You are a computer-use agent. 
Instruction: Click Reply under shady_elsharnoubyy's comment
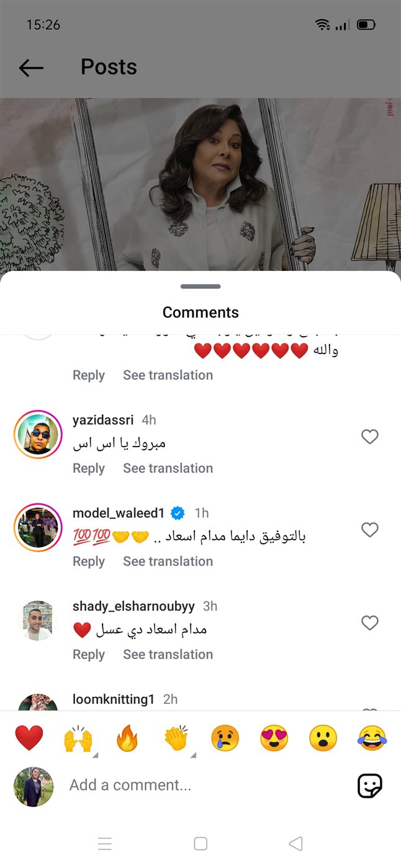(x=89, y=654)
